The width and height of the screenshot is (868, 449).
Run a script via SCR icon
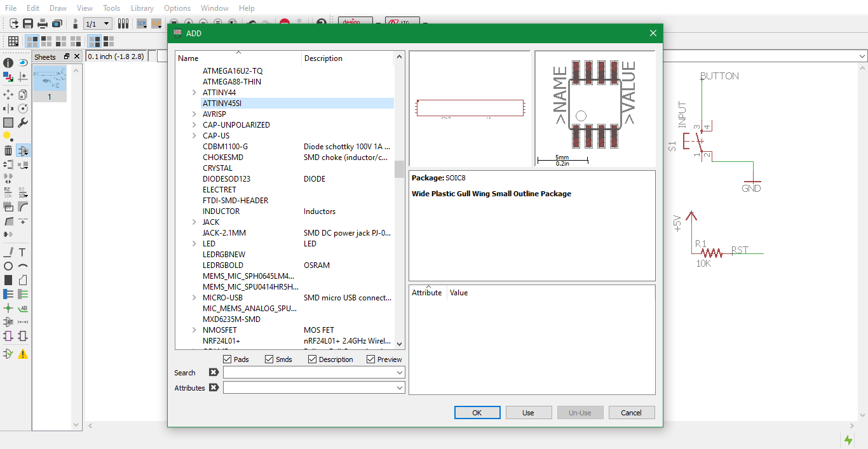click(142, 23)
